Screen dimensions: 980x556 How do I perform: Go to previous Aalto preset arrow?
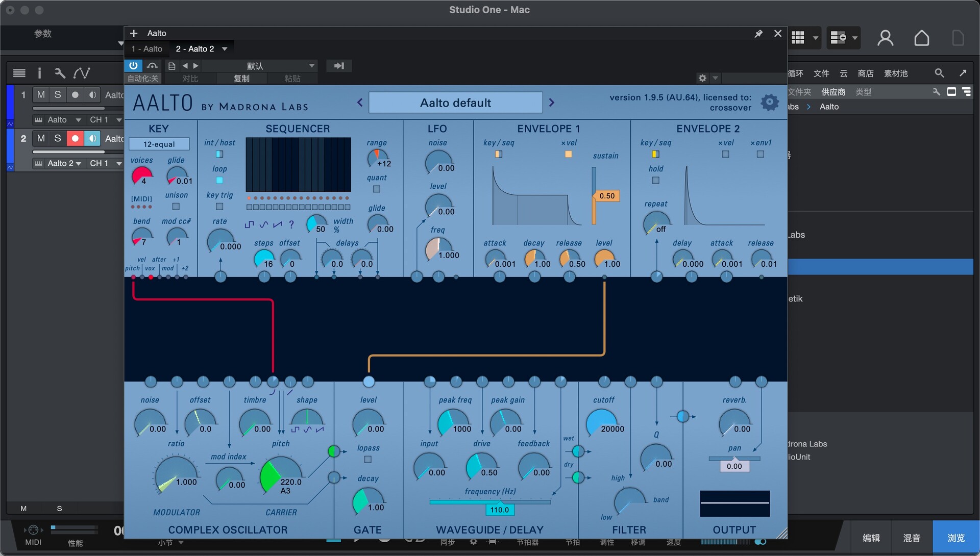[360, 103]
